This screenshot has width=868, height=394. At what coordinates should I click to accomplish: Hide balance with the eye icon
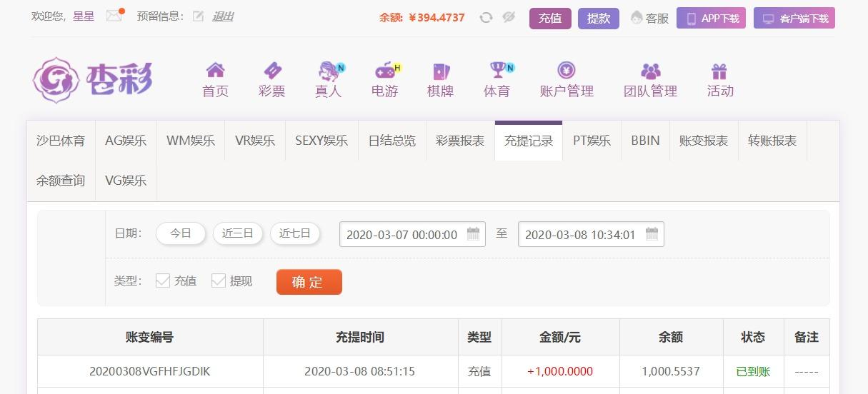point(509,18)
